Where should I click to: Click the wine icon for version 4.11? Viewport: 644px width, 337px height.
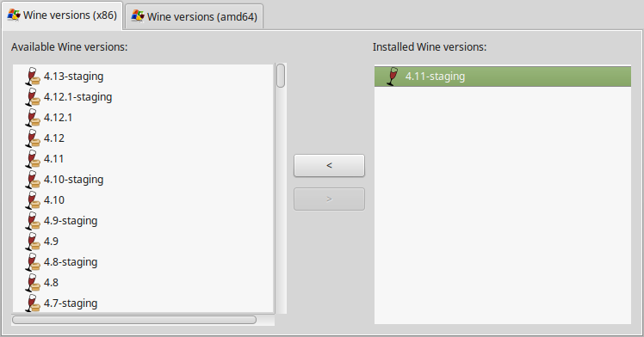(33, 159)
